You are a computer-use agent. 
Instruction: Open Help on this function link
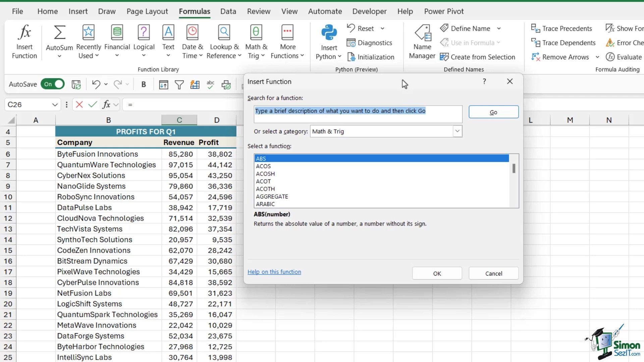(x=274, y=272)
